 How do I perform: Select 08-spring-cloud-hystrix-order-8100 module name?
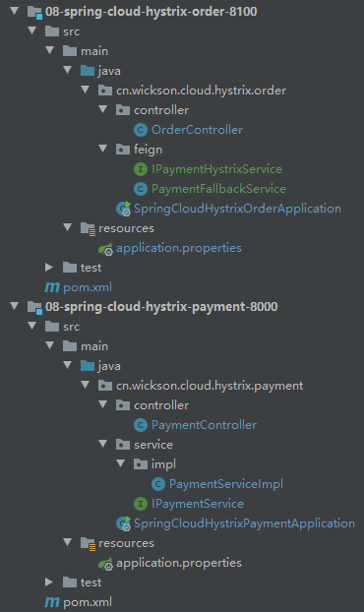point(152,12)
